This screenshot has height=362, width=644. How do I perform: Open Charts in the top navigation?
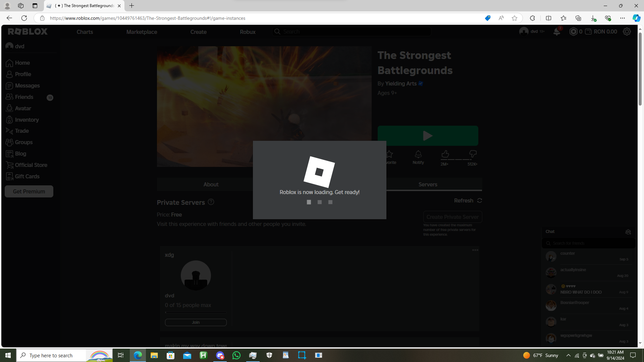click(85, 32)
